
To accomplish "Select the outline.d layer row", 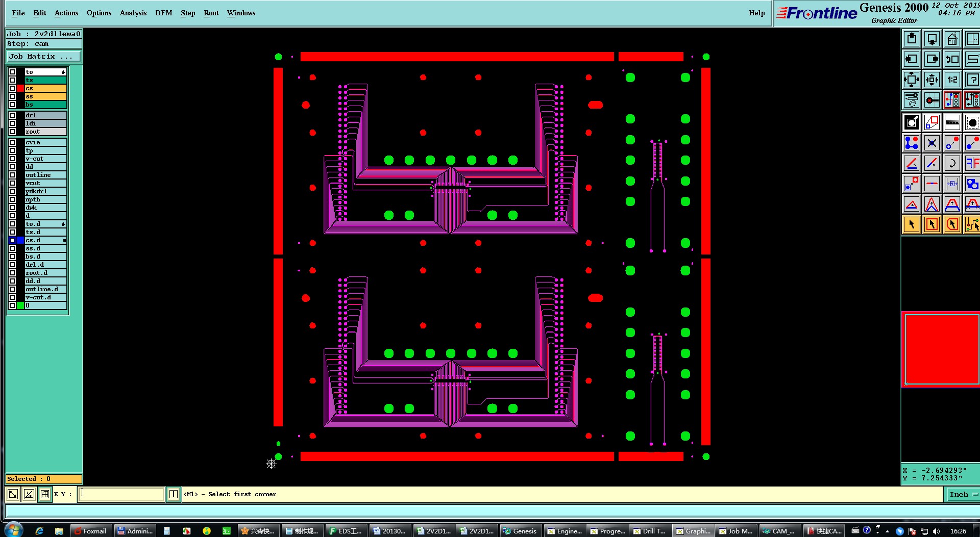I will pos(46,289).
